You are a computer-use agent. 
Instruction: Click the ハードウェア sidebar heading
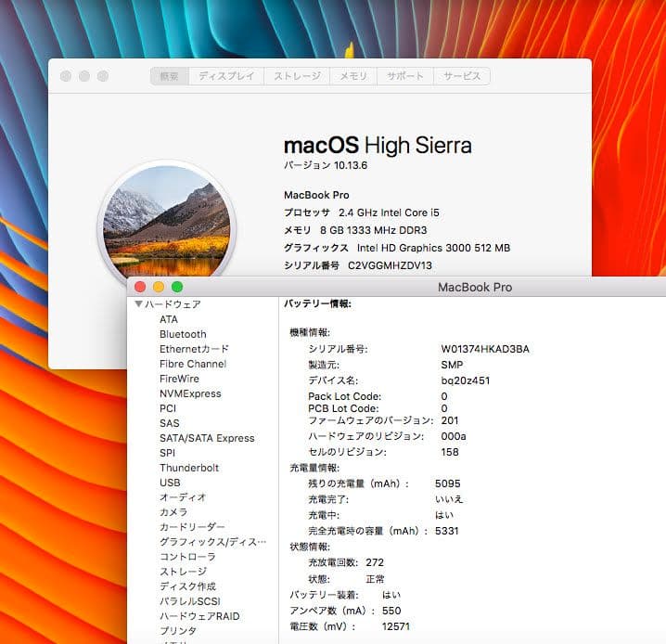(x=173, y=304)
